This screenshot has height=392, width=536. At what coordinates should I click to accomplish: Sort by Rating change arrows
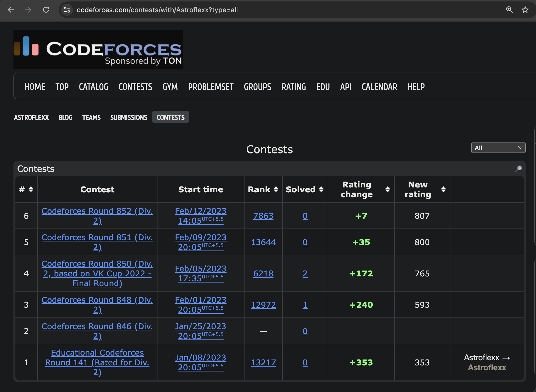388,189
